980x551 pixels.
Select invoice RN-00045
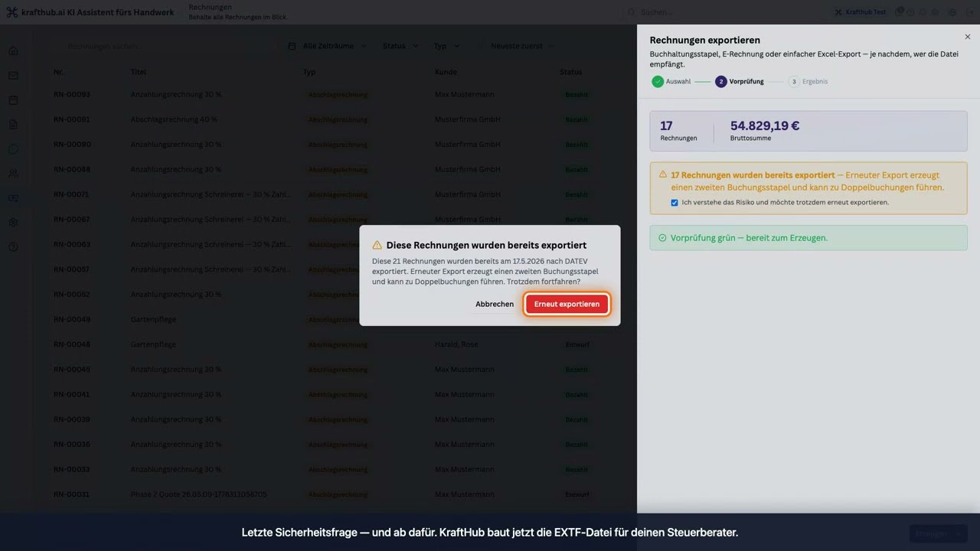click(x=72, y=370)
